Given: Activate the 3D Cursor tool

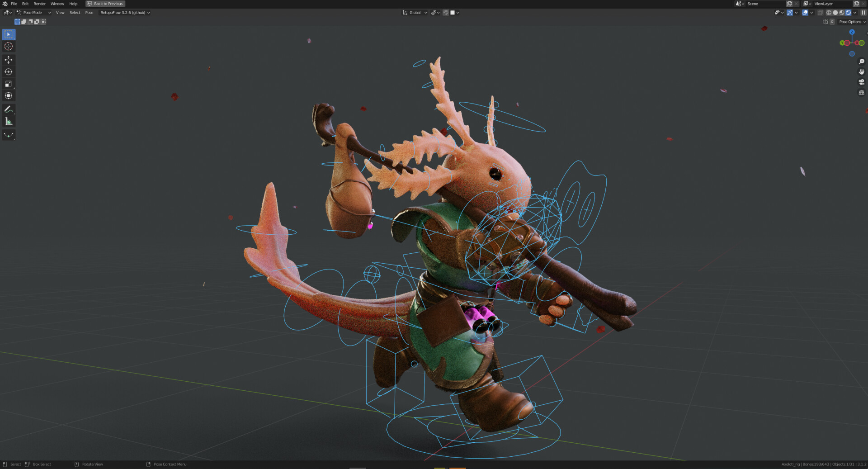Looking at the screenshot, I should [8, 46].
